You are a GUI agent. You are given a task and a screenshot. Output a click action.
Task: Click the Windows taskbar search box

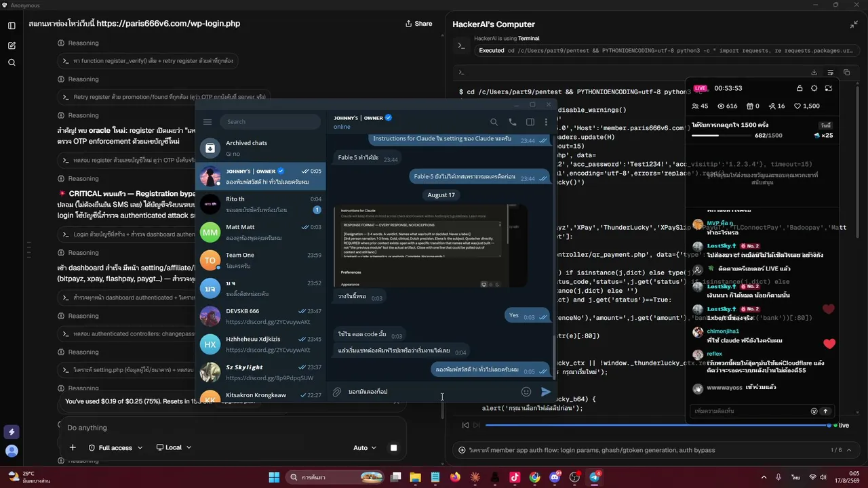click(334, 477)
